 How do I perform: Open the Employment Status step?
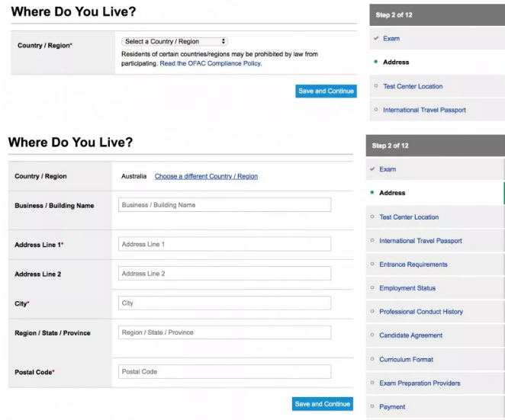407,288
